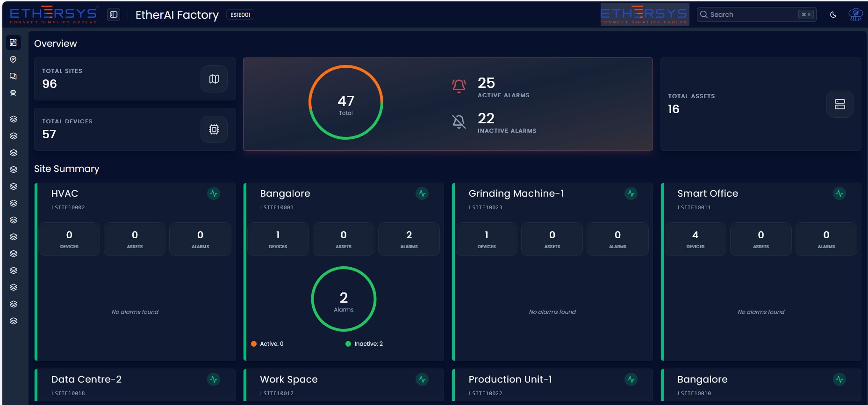Open the Data Centre-2 site title

[86, 379]
